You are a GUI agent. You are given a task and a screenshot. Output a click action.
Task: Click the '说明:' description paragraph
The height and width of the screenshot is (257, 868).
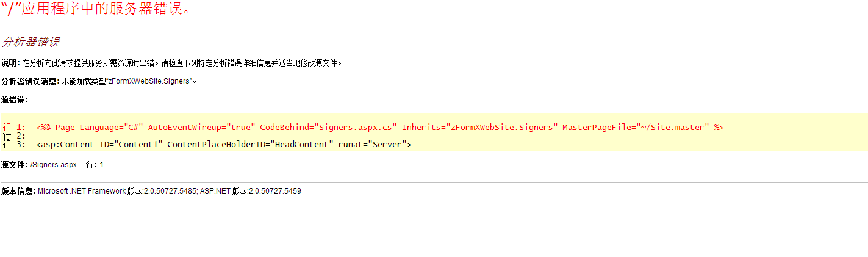coord(172,63)
